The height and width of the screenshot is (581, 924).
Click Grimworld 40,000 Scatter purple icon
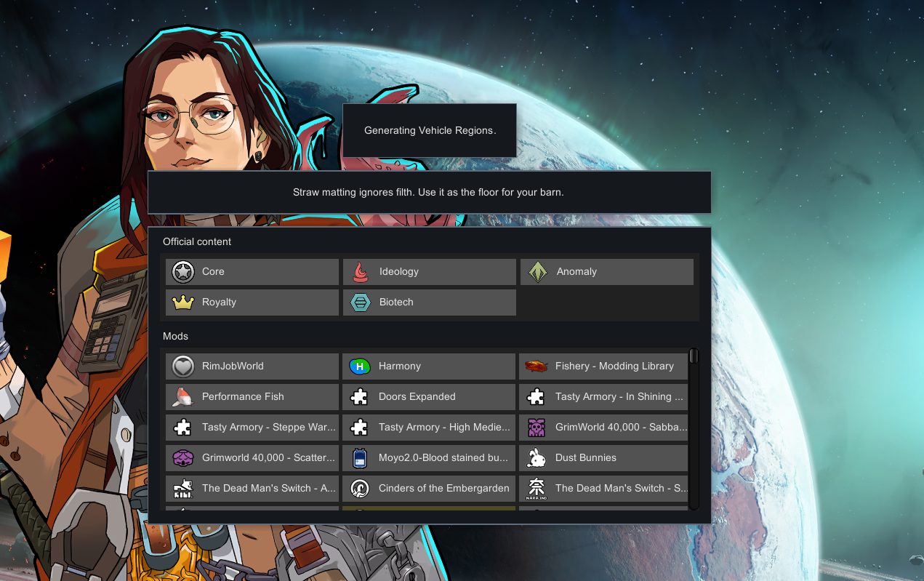pyautogui.click(x=182, y=458)
